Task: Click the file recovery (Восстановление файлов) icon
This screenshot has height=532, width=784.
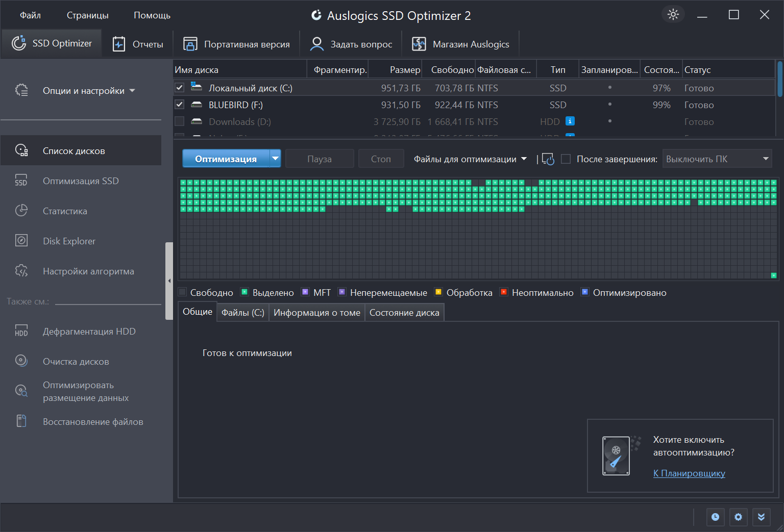Action: point(21,421)
